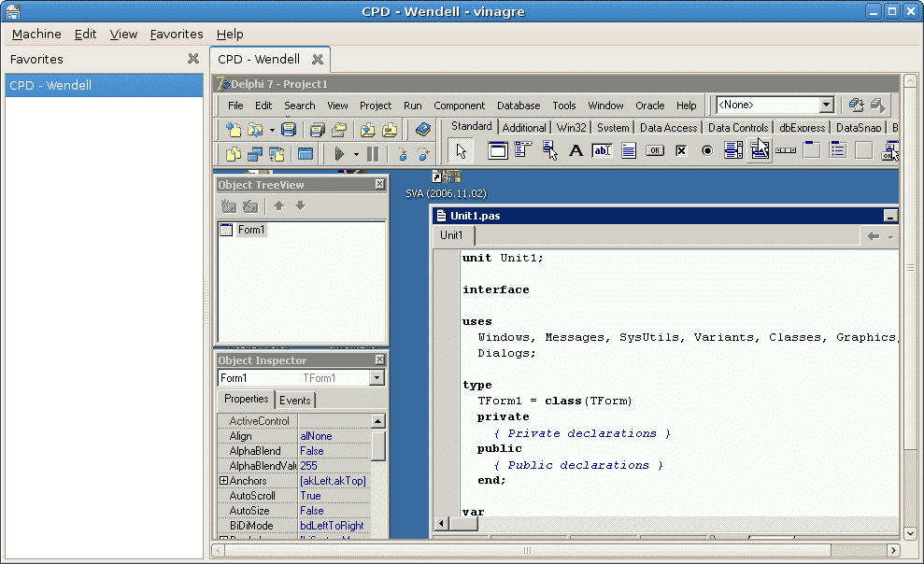This screenshot has width=924, height=564.
Task: Select CPD - Wendell in Favorites list
Action: coord(104,85)
